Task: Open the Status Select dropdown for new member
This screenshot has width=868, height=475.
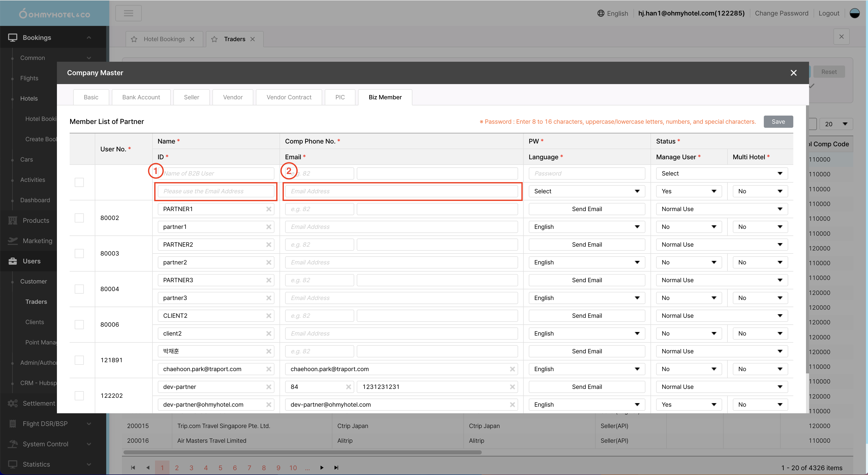Action: tap(721, 173)
